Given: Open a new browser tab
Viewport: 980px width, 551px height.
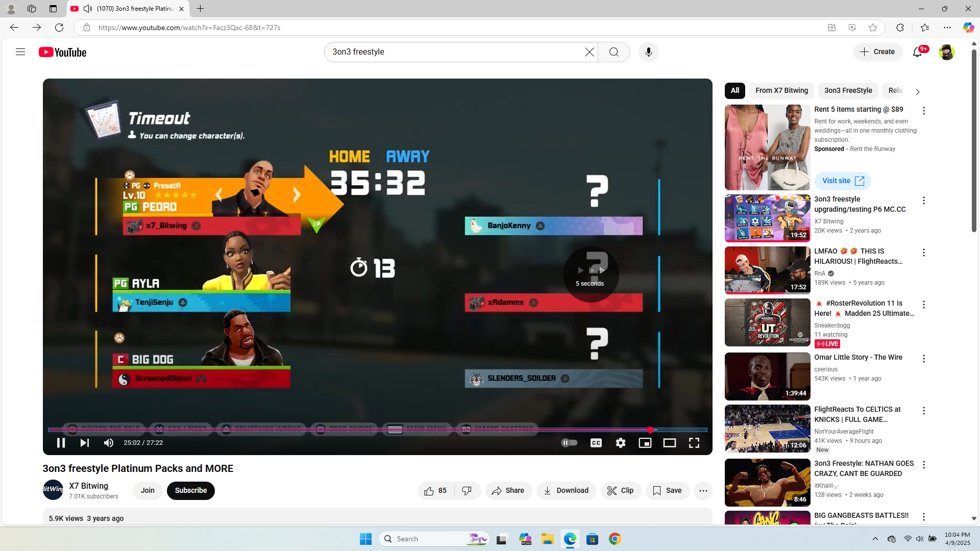Looking at the screenshot, I should (x=201, y=9).
